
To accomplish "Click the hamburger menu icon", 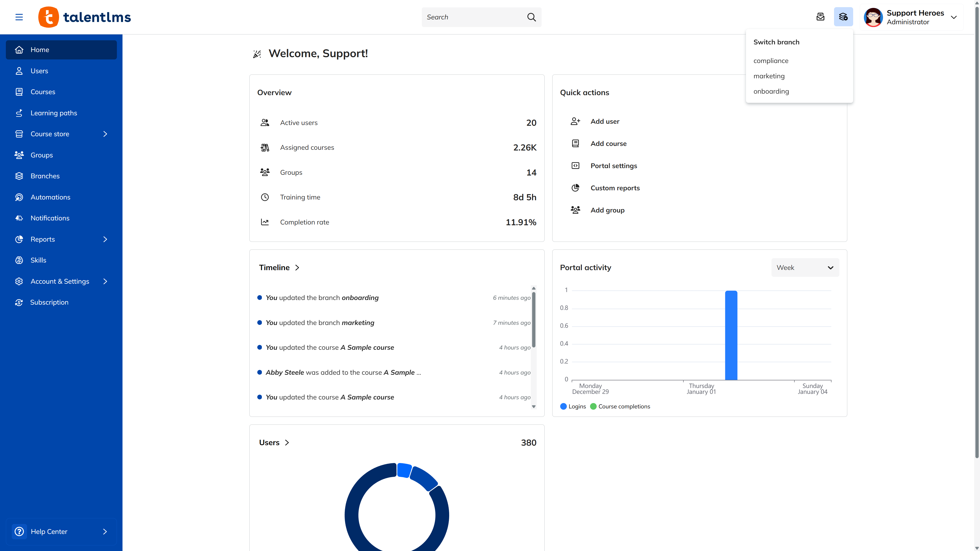I will click(19, 17).
